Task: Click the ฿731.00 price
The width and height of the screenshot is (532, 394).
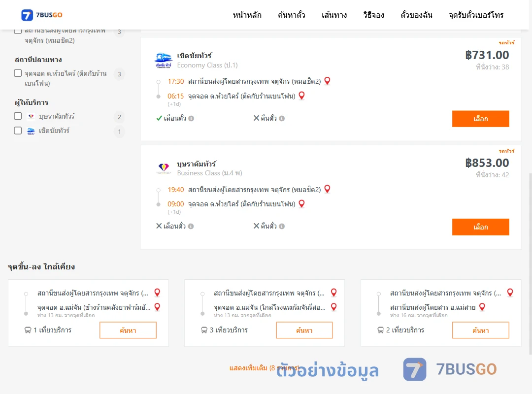Action: (x=487, y=55)
